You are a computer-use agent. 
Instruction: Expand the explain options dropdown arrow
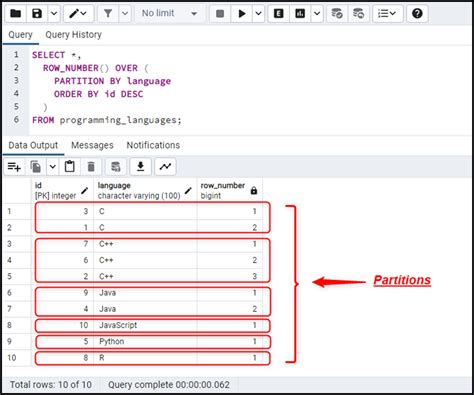(317, 14)
